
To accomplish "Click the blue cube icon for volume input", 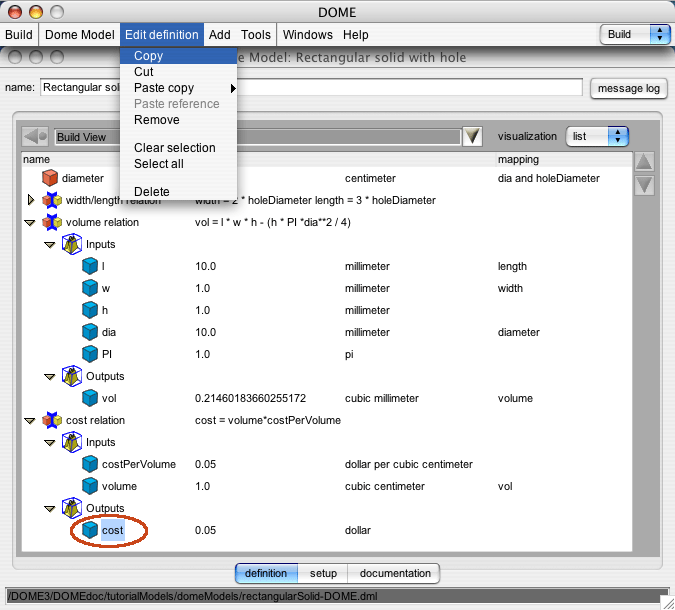I will tap(90, 486).
